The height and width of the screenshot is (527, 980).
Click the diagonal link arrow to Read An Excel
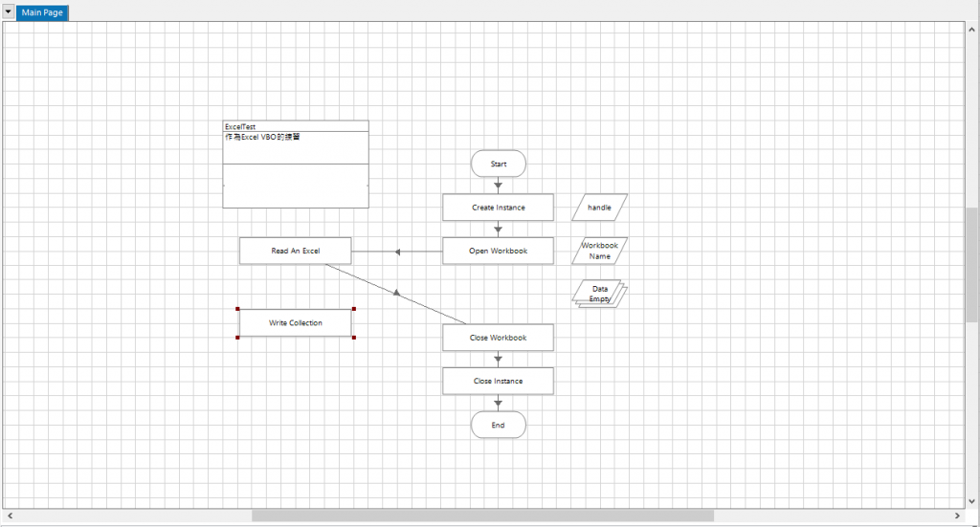pos(396,293)
